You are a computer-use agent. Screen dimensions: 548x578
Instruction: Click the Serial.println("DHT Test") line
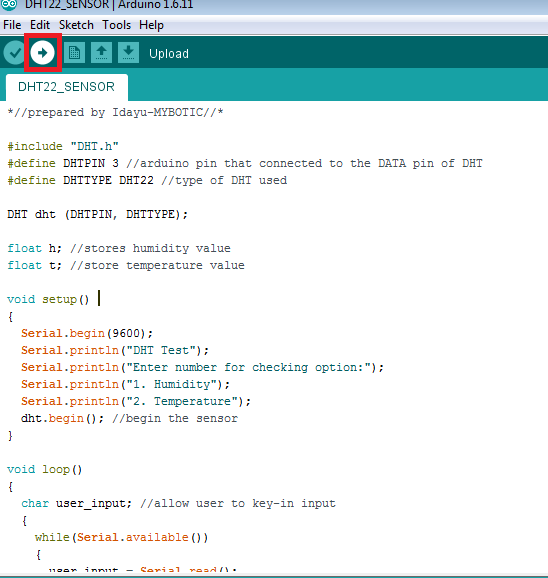tap(115, 350)
